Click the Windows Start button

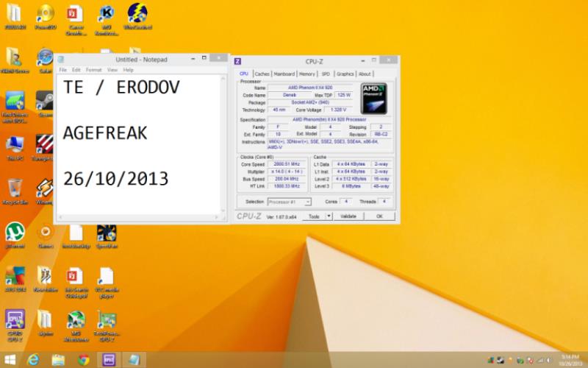point(9,359)
